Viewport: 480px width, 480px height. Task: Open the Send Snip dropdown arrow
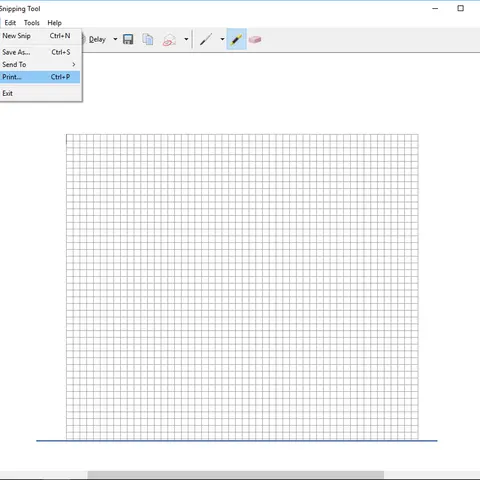186,39
